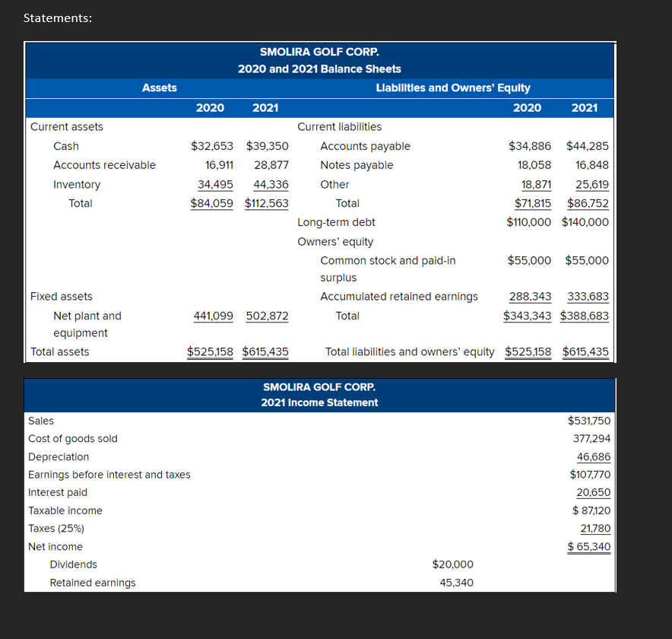This screenshot has width=672, height=639.
Task: Select the Inventory line item
Action: [77, 184]
